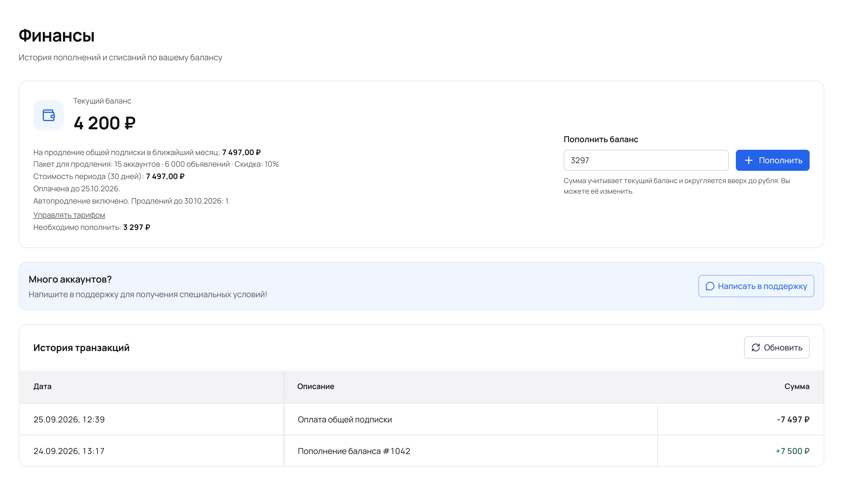
Task: Focus the top-up amount field showing 3297
Action: coord(646,160)
